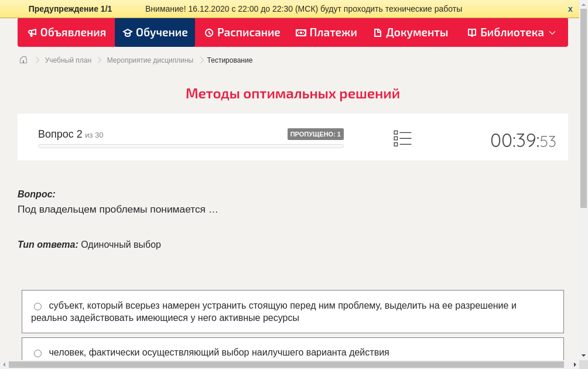The height and width of the screenshot is (369, 588).
Task: Open the question navigation list icon
Action: pyautogui.click(x=402, y=138)
